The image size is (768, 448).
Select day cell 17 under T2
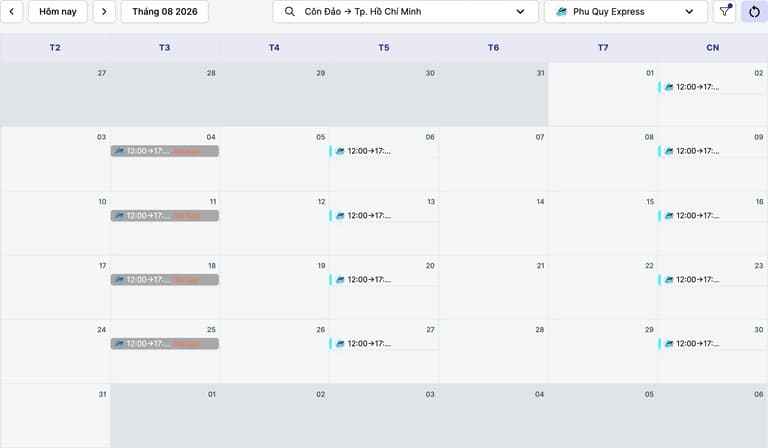(x=55, y=287)
